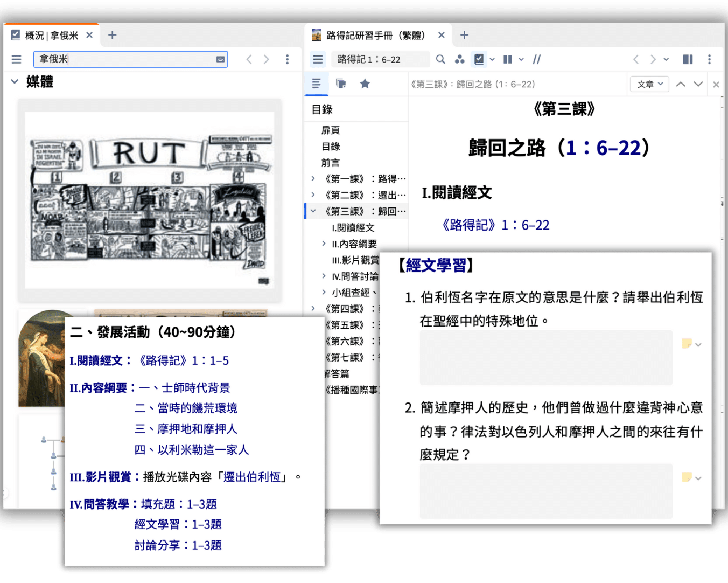
Task: Click the double slash interlinear icon
Action: tap(537, 59)
